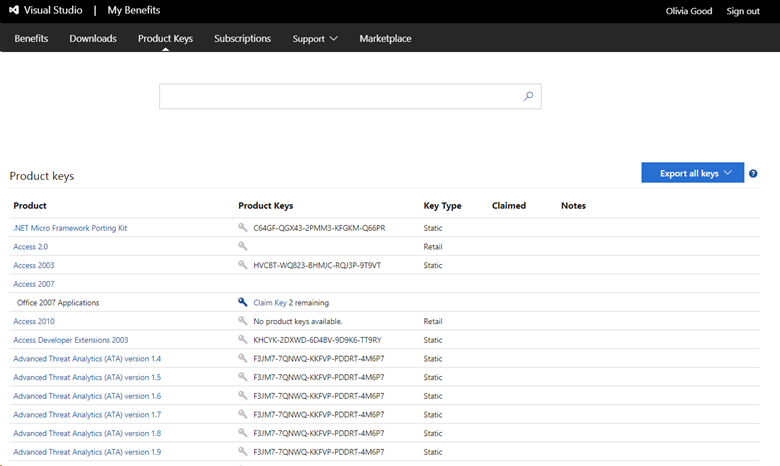Select the product key in ATA version 1.4 row
The width and height of the screenshot is (780, 466).
tap(319, 359)
